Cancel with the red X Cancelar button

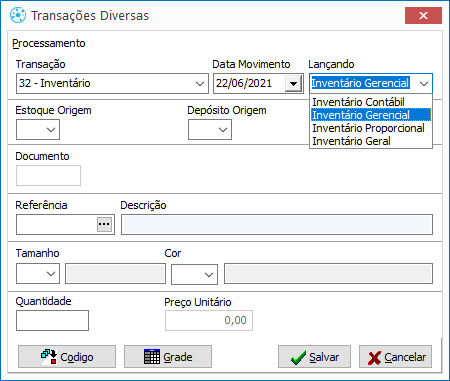396,357
